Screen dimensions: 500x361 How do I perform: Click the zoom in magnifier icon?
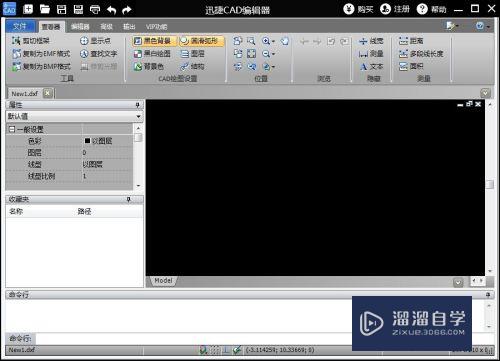point(266,41)
